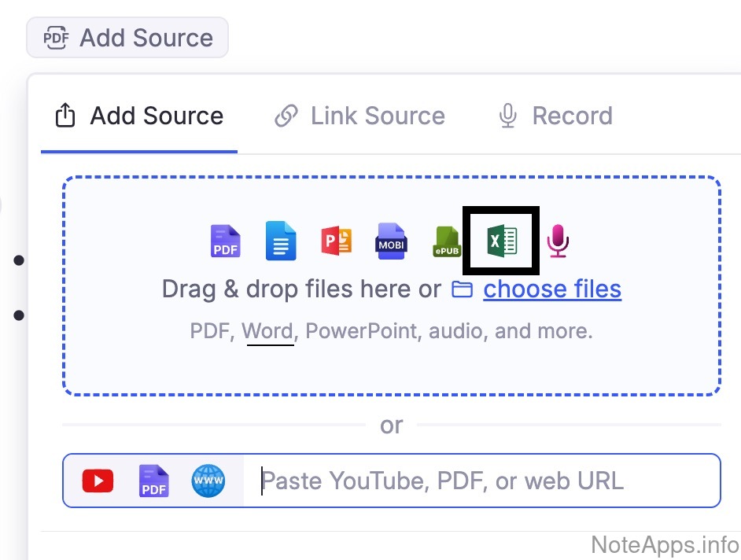Click the NoteApps.info watermark text
The height and width of the screenshot is (560, 741).
[x=665, y=544]
